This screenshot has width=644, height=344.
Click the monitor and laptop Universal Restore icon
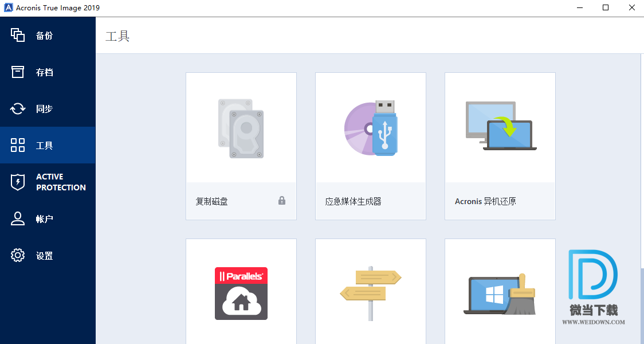click(x=501, y=126)
